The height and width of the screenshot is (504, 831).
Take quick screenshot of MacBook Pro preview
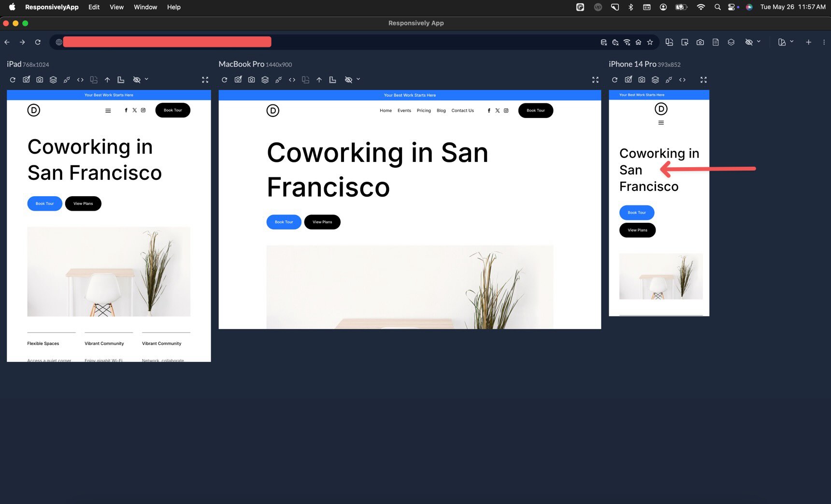[238, 80]
